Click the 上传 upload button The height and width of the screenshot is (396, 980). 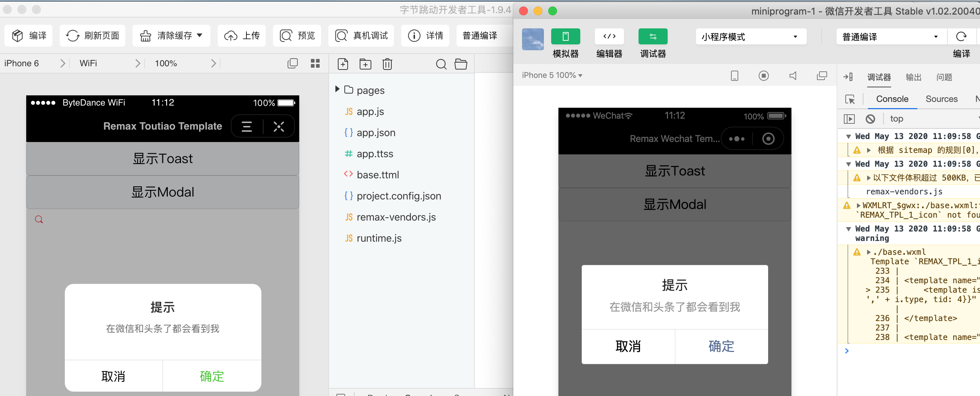242,36
